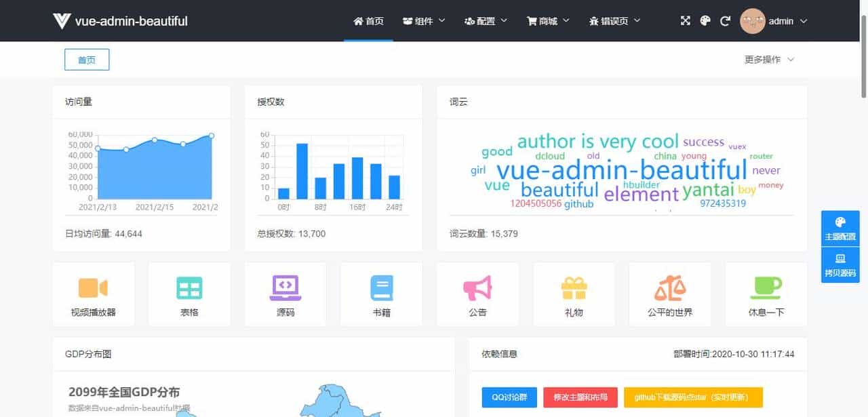Open the theme palette icon in navbar
Viewport: 868px width, 417px height.
click(x=705, y=21)
